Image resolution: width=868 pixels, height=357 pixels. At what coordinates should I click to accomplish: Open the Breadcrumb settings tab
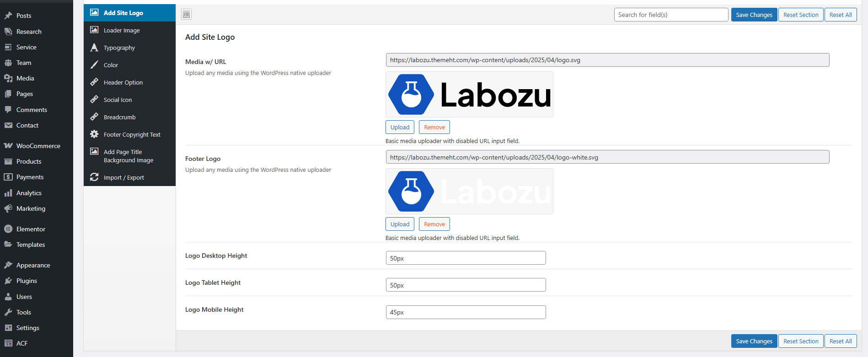pos(119,117)
